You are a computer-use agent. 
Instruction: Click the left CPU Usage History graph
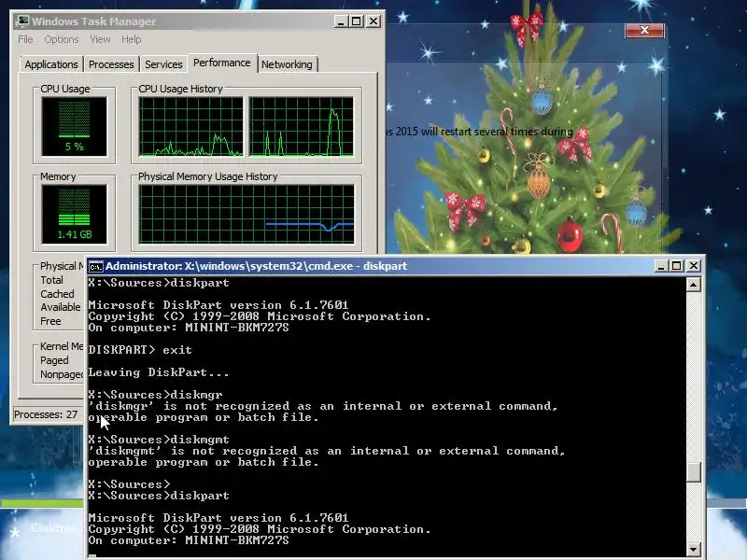point(190,127)
